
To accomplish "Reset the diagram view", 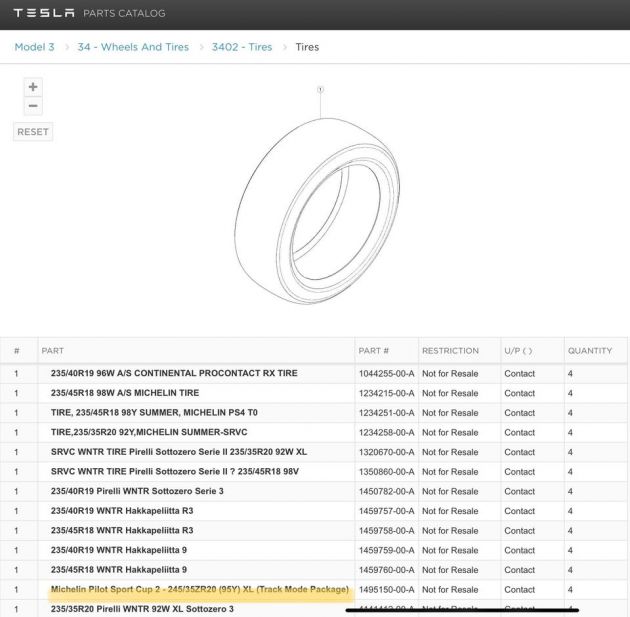I will (33, 132).
